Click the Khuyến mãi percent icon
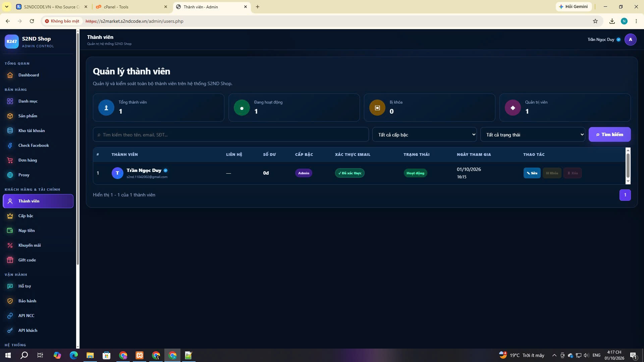The width and height of the screenshot is (644, 362). click(10, 245)
